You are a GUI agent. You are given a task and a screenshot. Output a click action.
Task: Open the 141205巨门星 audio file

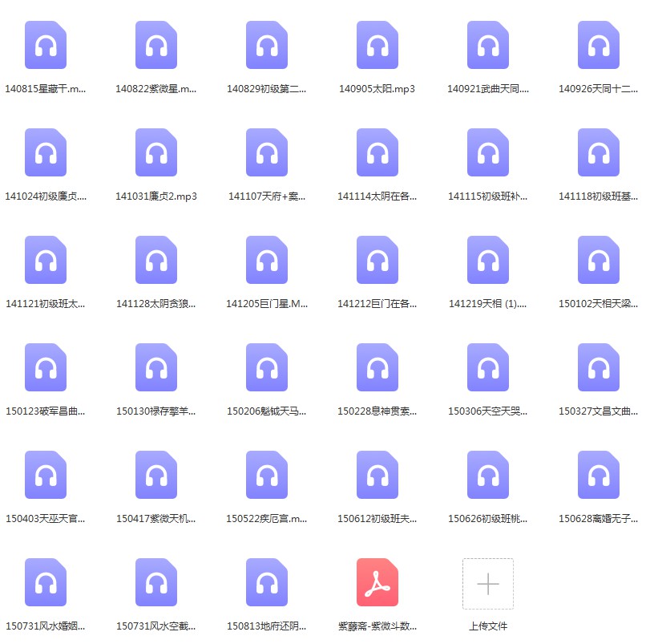[x=267, y=259]
